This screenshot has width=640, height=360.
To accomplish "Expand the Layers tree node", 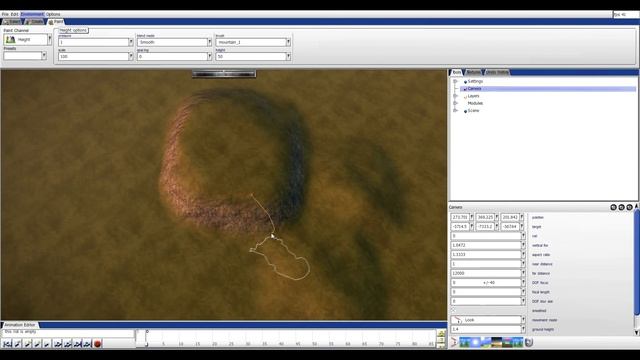I will coord(455,96).
